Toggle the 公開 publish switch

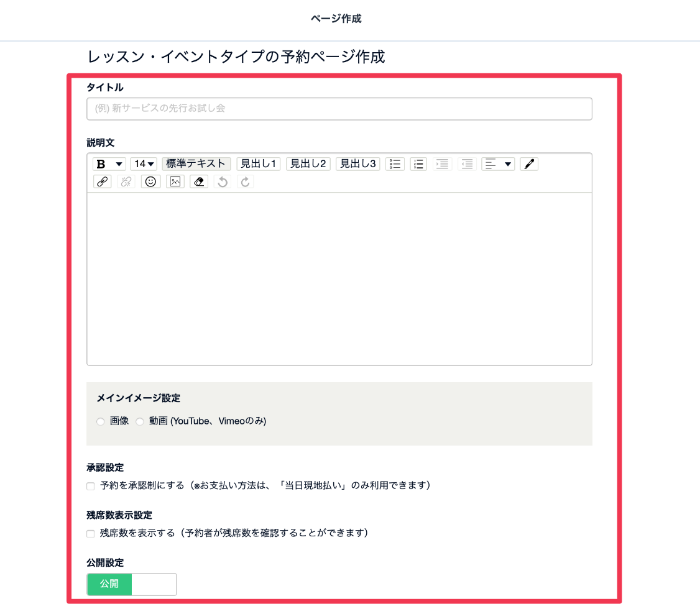tap(132, 584)
